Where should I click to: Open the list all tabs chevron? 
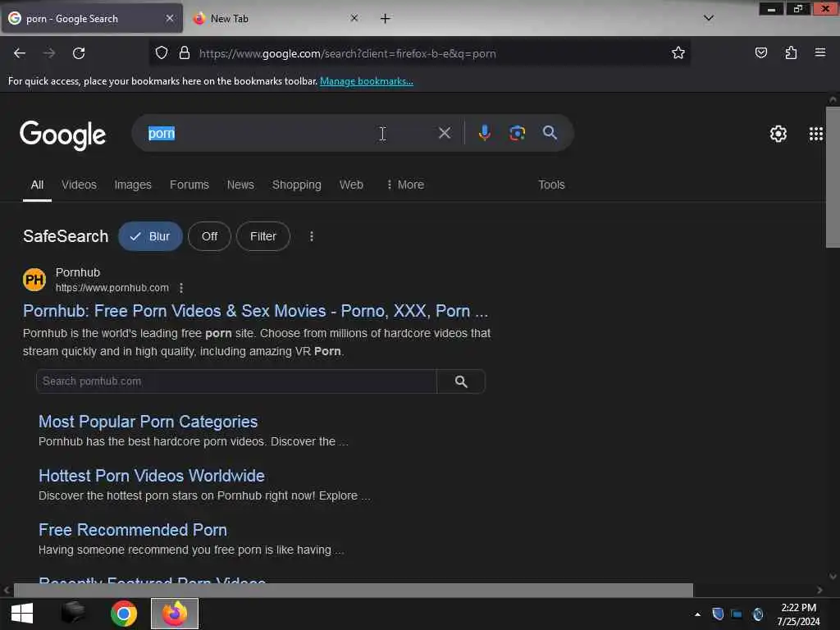pos(708,18)
